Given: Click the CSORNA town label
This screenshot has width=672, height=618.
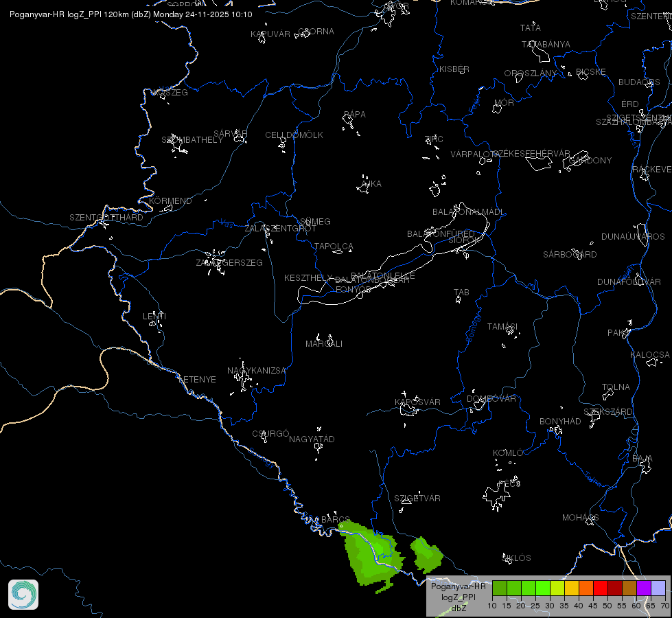Looking at the screenshot, I should point(316,32).
